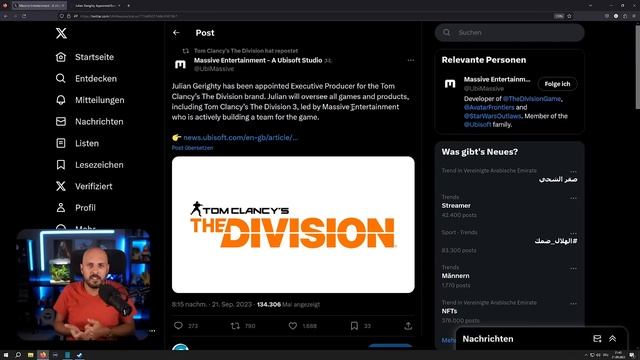Open Massive Entertainment avatar in Relevante Personen
The width and height of the screenshot is (640, 360).
[450, 84]
